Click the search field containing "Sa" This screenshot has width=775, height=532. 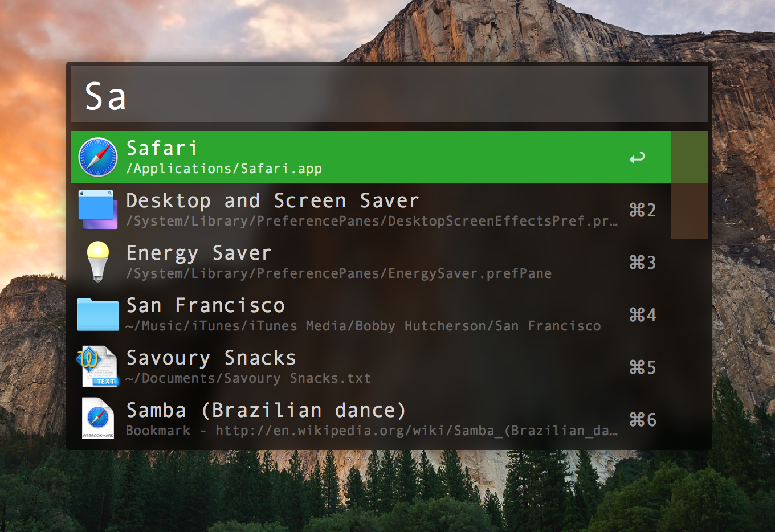point(389,95)
